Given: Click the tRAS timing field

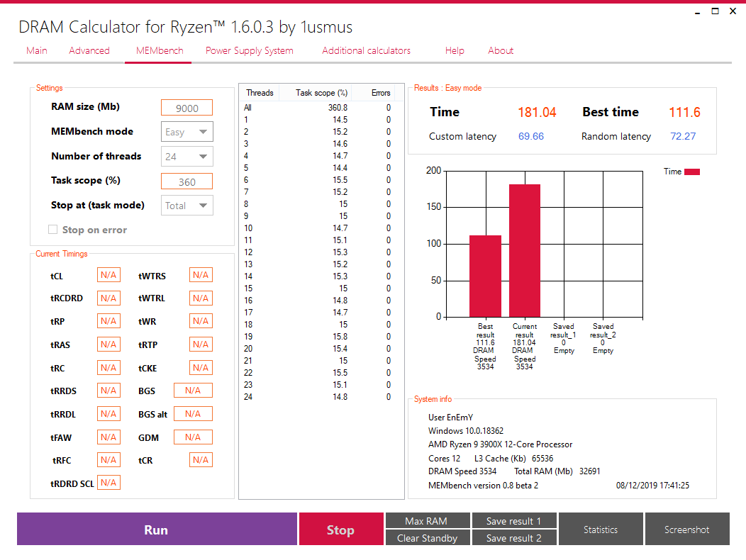Looking at the screenshot, I should point(108,345).
